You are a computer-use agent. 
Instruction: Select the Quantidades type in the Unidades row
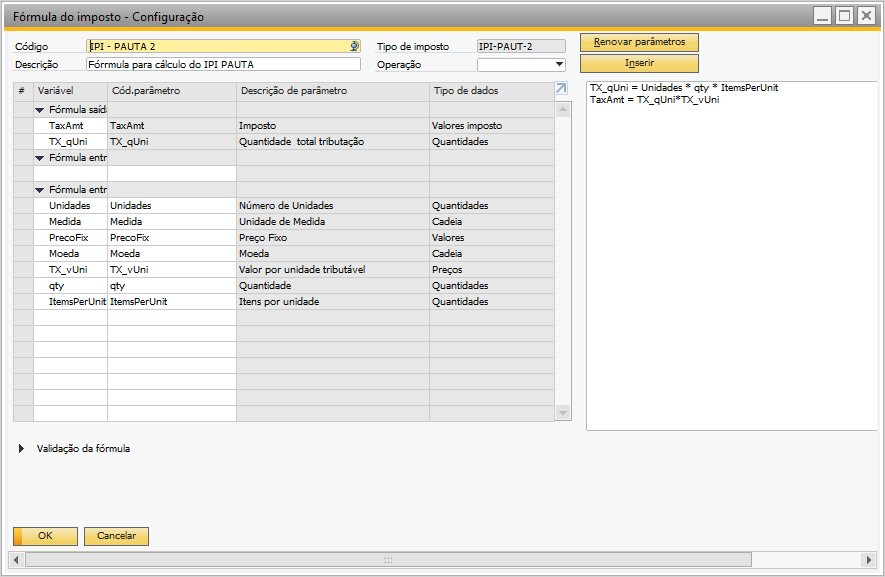click(x=492, y=206)
